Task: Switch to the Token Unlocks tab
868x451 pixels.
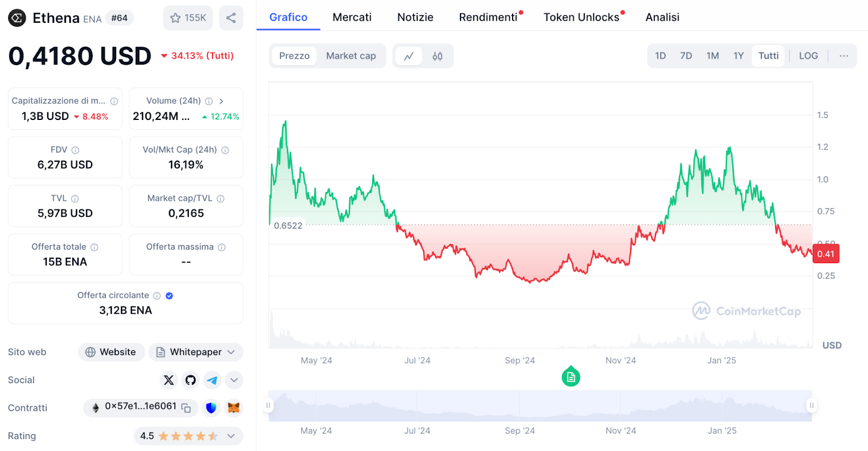Action: tap(581, 17)
